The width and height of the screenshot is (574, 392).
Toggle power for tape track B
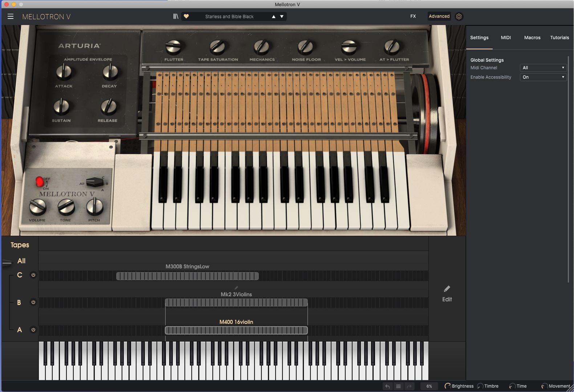pos(33,302)
